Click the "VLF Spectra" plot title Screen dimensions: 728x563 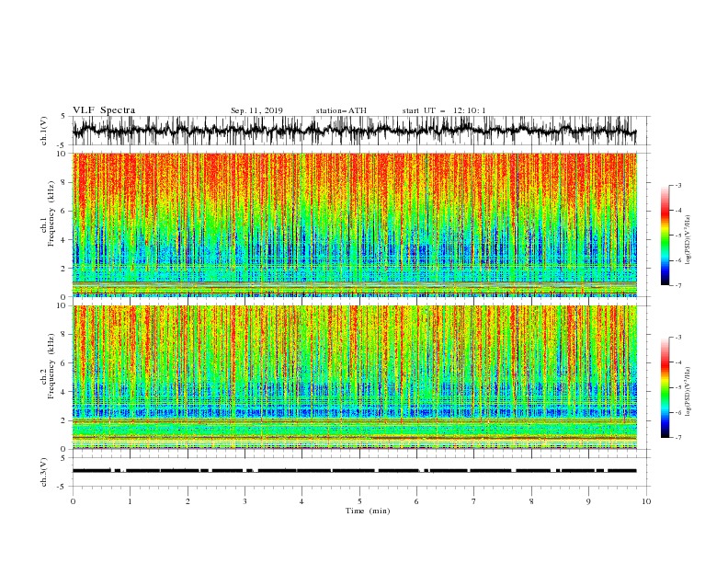click(104, 110)
